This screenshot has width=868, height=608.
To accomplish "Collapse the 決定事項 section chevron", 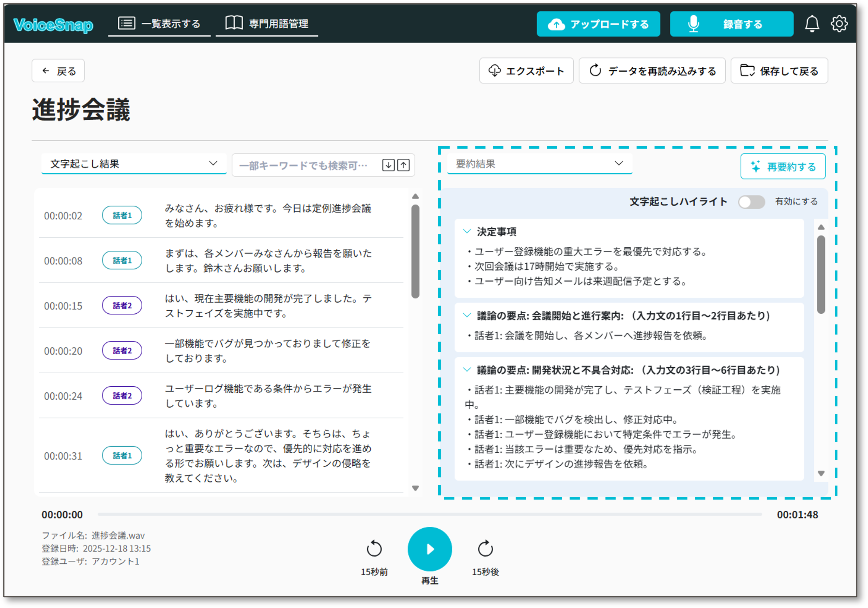I will [467, 231].
